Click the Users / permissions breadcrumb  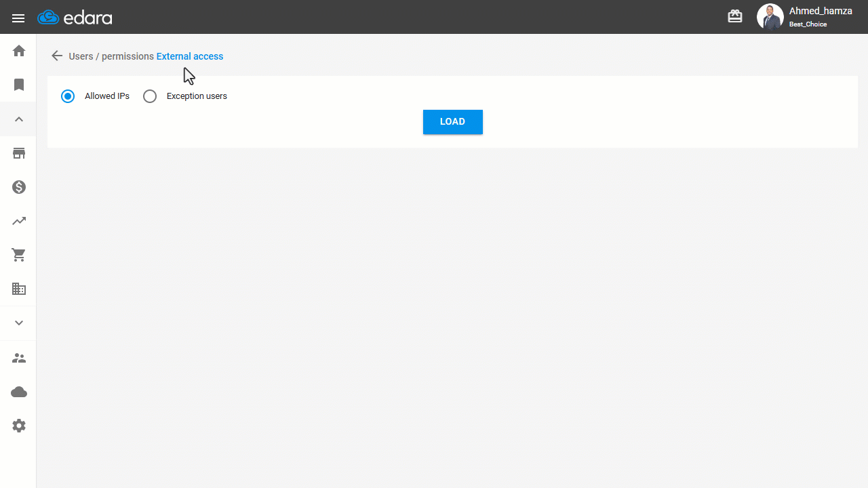[x=111, y=56]
